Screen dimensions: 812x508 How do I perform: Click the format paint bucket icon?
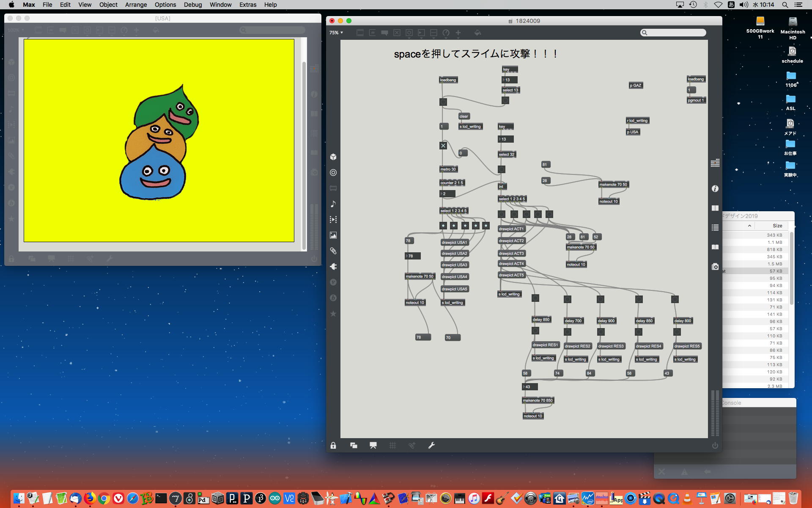click(477, 33)
